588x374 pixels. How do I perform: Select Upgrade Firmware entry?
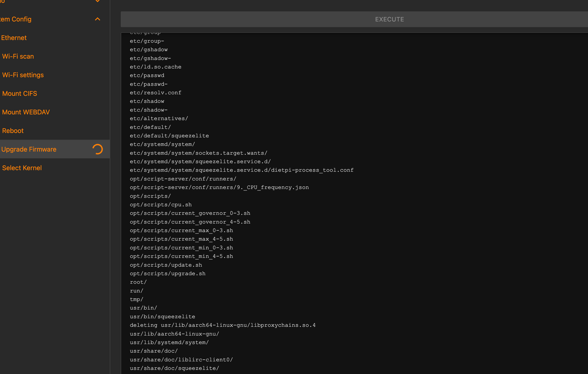pos(29,149)
